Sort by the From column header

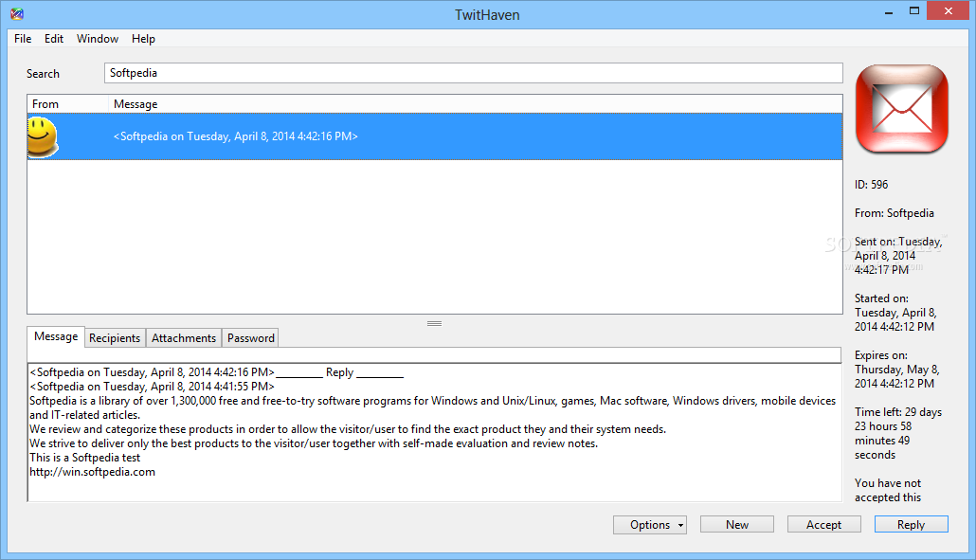68,104
